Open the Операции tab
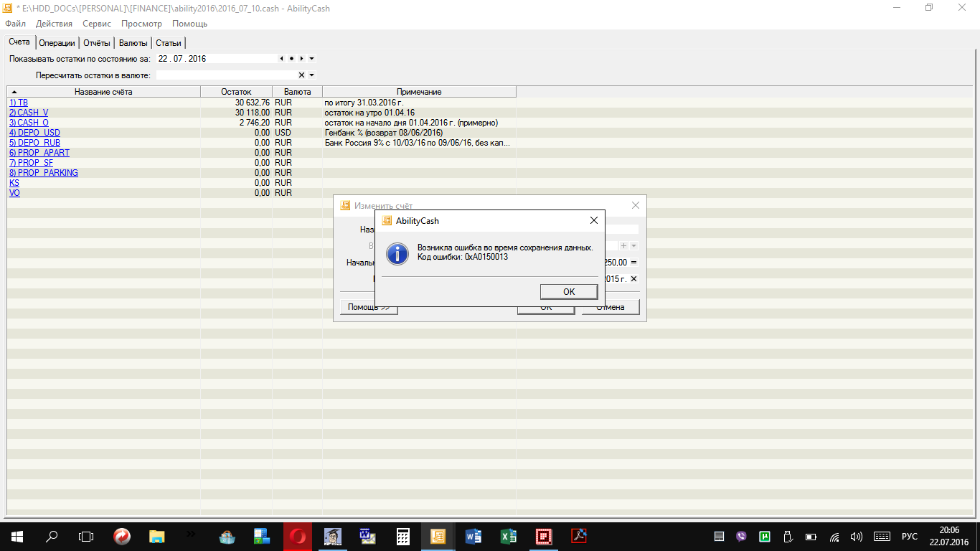 click(57, 43)
